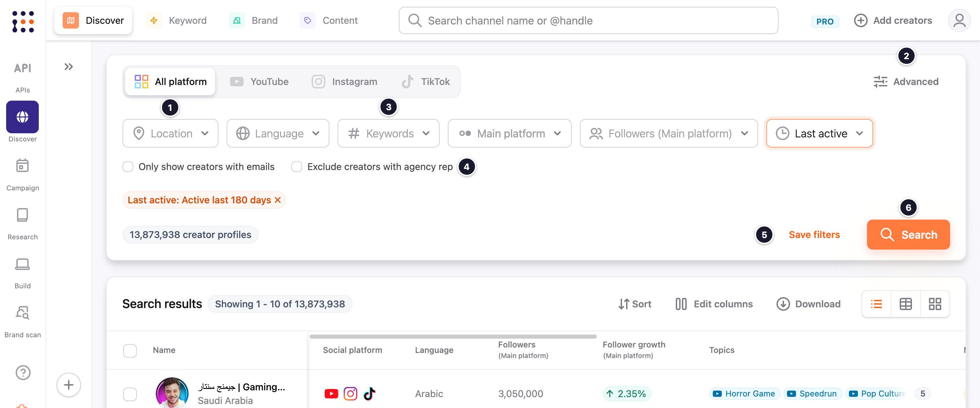Open the help question mark icon

click(23, 372)
